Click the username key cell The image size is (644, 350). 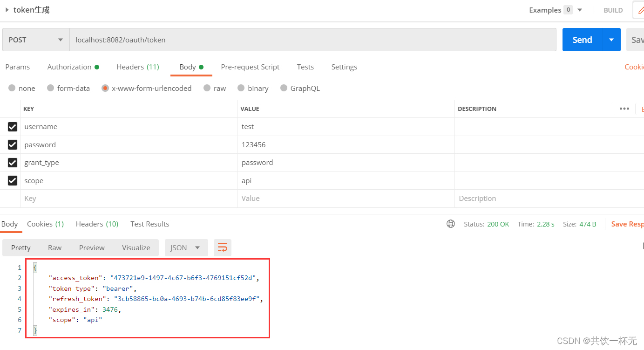tap(129, 127)
